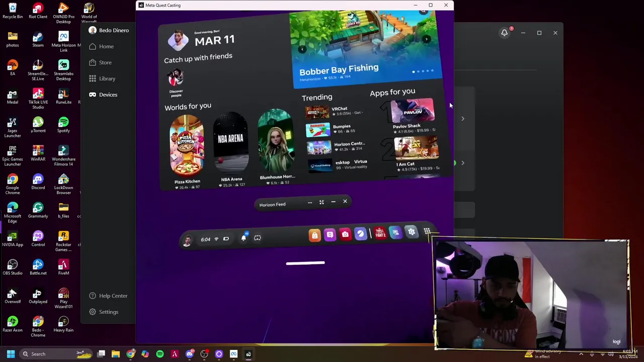Open File Explorer from the taskbar
This screenshot has width=644, height=362.
click(116, 354)
